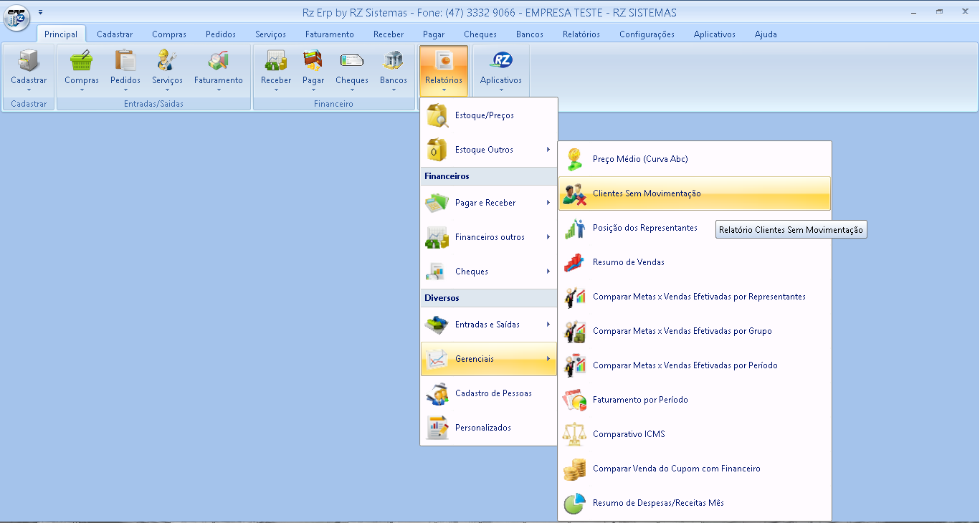The image size is (980, 523).
Task: Open the Cheques ribbon tab
Action: (480, 34)
